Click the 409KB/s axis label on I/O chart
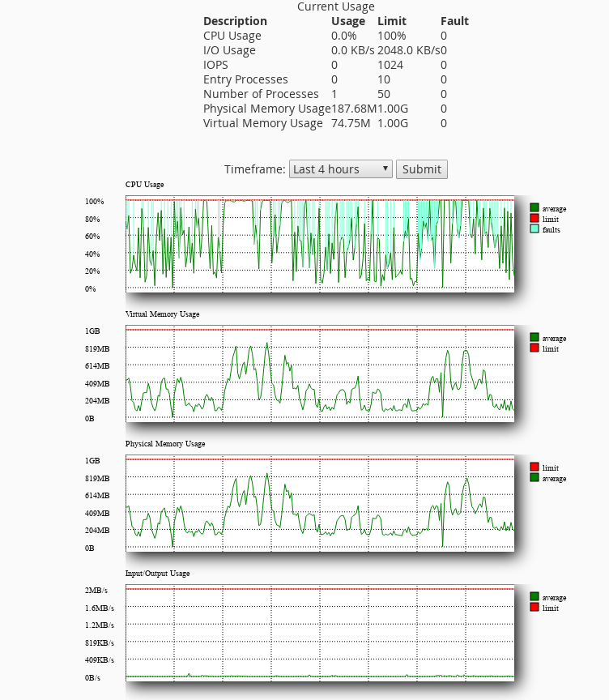609x700 pixels. (99, 659)
